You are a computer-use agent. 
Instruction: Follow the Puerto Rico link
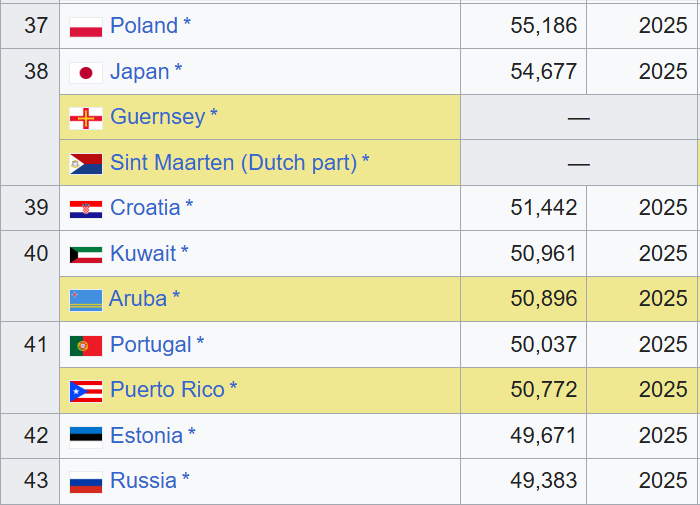click(167, 389)
